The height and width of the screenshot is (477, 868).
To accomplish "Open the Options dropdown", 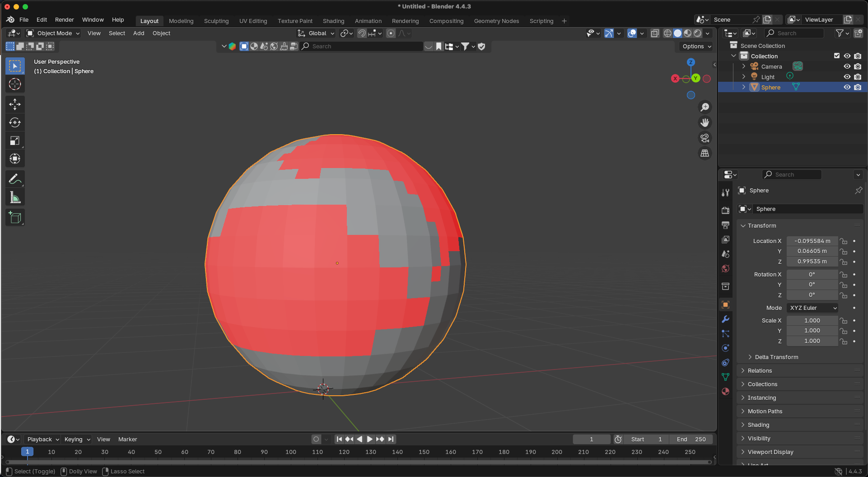I will click(x=696, y=46).
